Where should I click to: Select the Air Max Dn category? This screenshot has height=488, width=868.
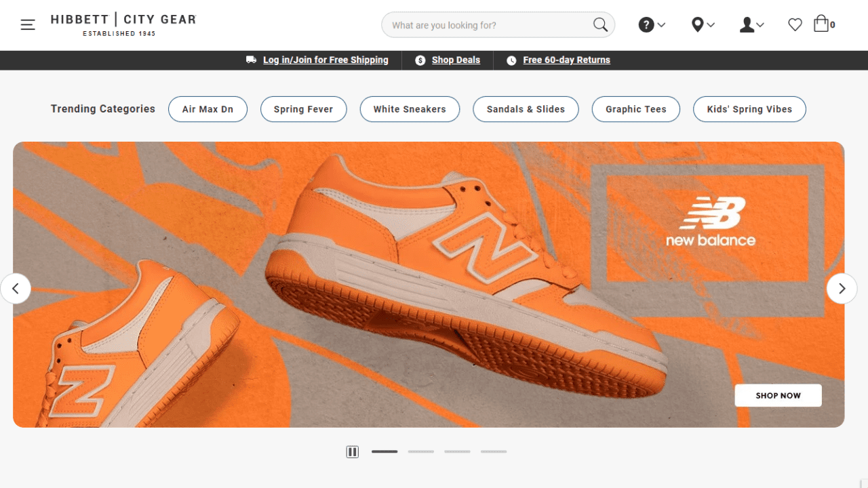tap(208, 108)
